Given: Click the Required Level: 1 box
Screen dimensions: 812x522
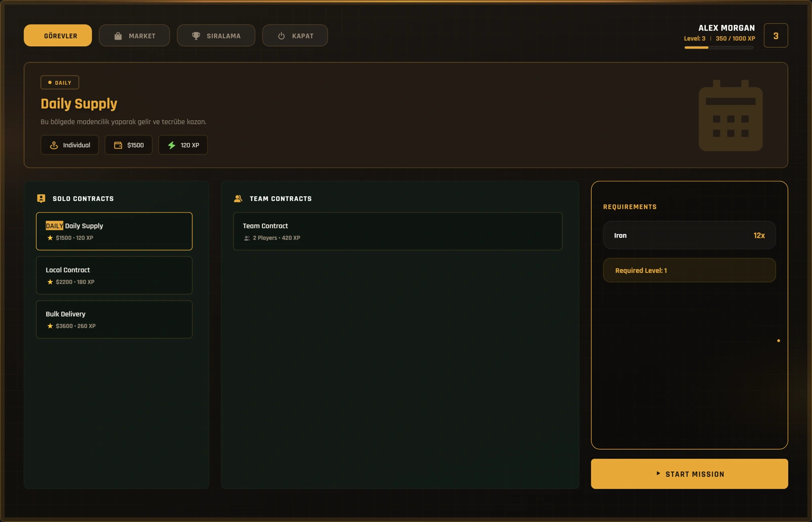Looking at the screenshot, I should click(x=689, y=270).
